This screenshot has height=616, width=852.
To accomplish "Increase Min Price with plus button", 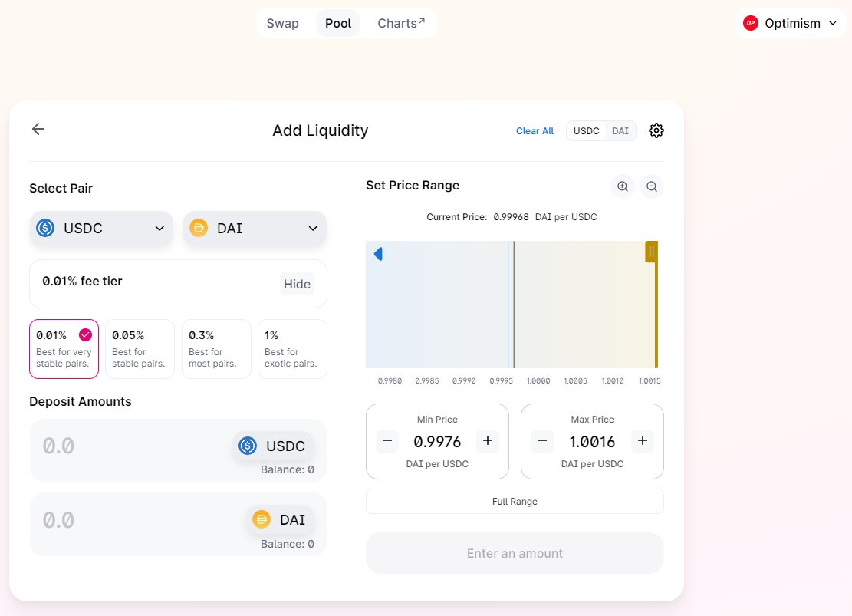I will pos(488,441).
